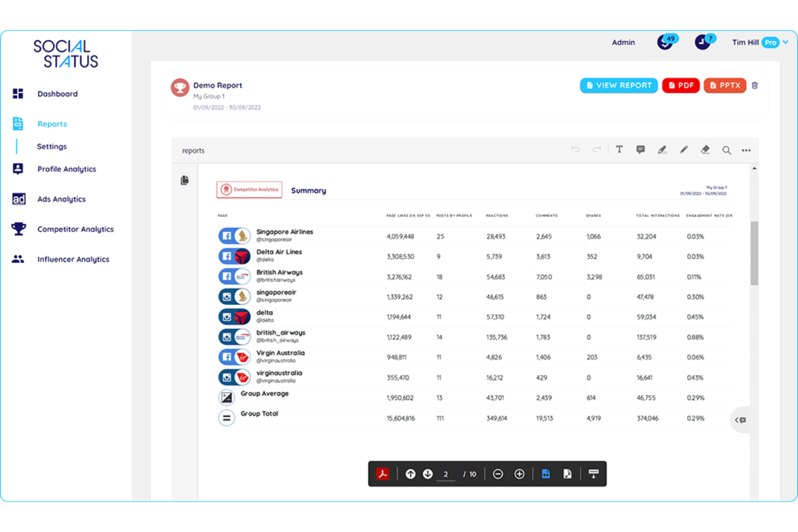Click the reports file name label
The image size is (798, 532).
coord(193,151)
